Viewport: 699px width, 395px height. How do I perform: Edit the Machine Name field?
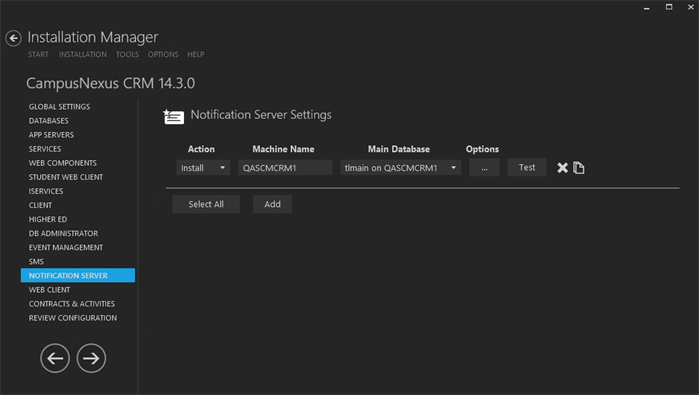285,168
